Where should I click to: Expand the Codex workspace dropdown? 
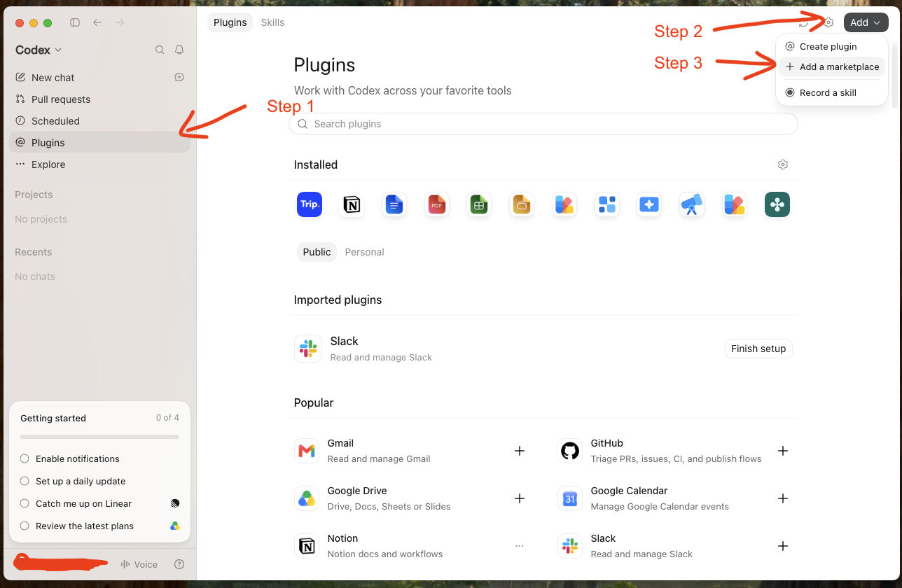point(39,50)
